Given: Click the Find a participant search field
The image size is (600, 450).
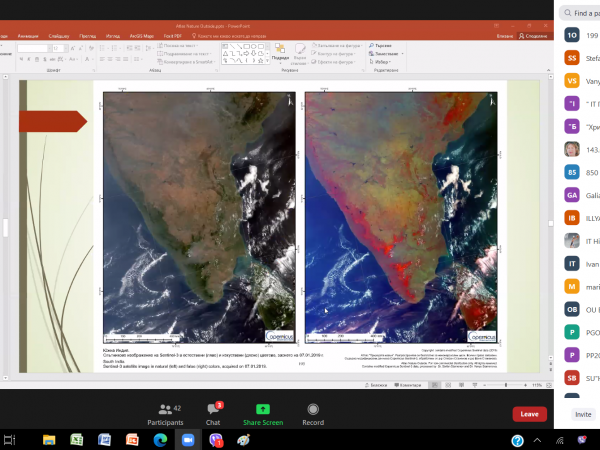Looking at the screenshot, I should 580,13.
